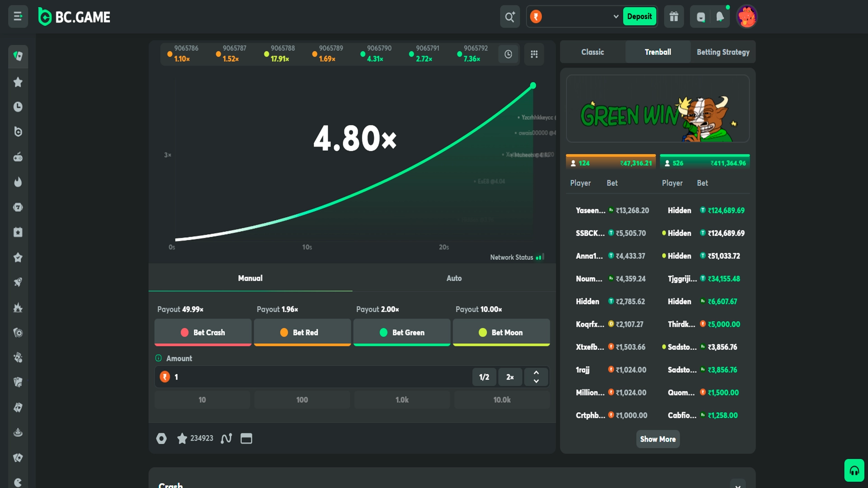Screen dimensions: 868x488
Task: Open the grid view of results
Action: click(x=534, y=54)
